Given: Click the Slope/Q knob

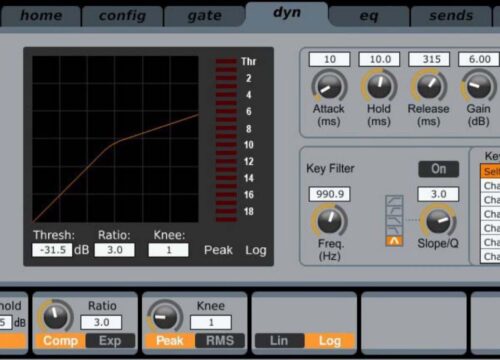Looking at the screenshot, I should tap(438, 221).
